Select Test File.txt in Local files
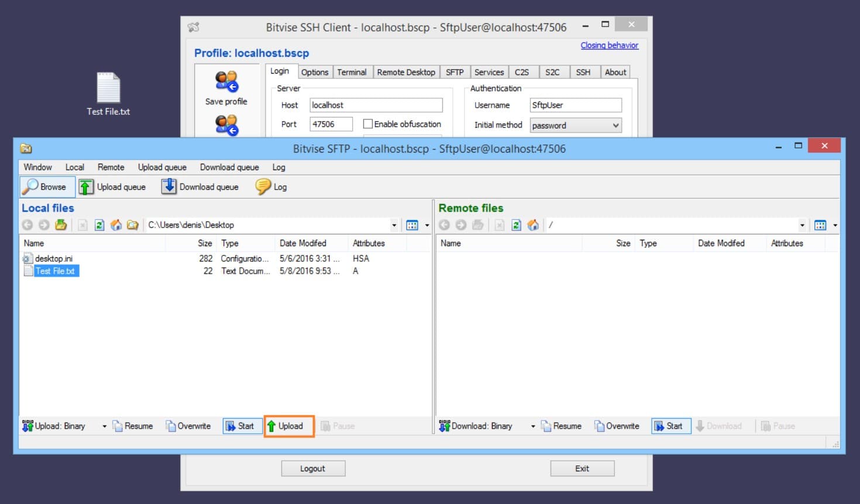This screenshot has width=860, height=504. point(55,271)
